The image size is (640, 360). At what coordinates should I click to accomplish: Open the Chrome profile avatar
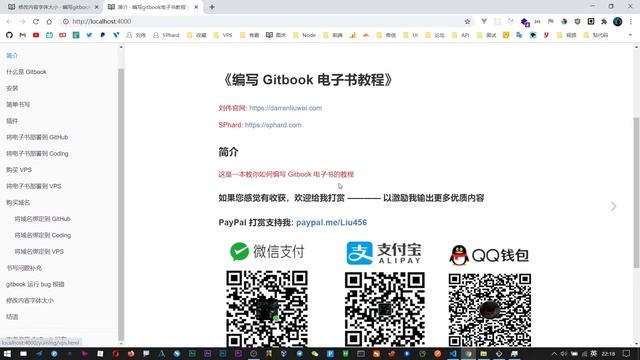(618, 22)
